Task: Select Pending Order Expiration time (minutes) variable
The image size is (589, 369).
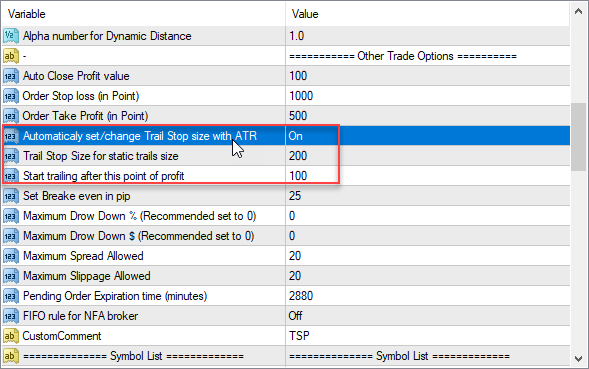Action: pos(115,296)
